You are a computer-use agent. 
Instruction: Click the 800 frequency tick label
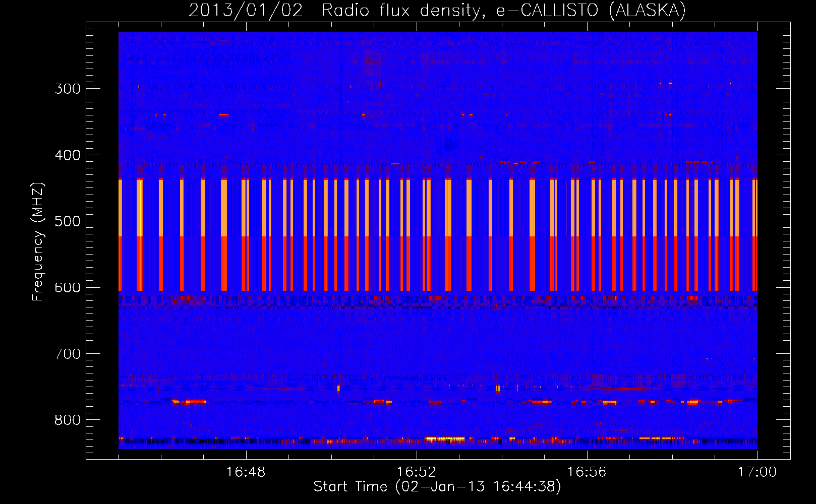coord(68,420)
